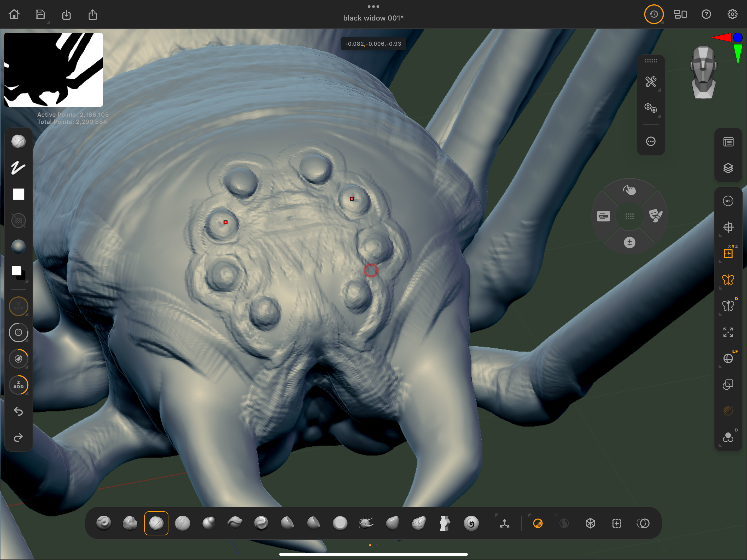Click the 'Total Points: 2,299,884' readout
The width and height of the screenshot is (747, 560).
(72, 122)
